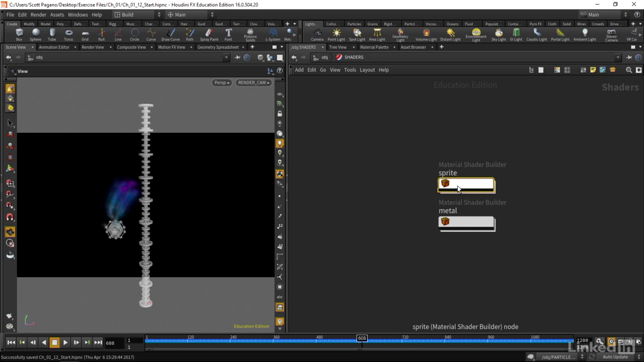Add an Environment Light

(475, 35)
